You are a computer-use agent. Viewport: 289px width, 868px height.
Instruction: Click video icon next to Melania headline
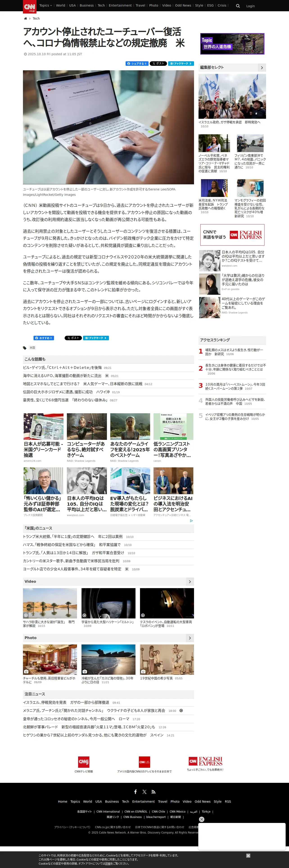[x=181, y=711]
